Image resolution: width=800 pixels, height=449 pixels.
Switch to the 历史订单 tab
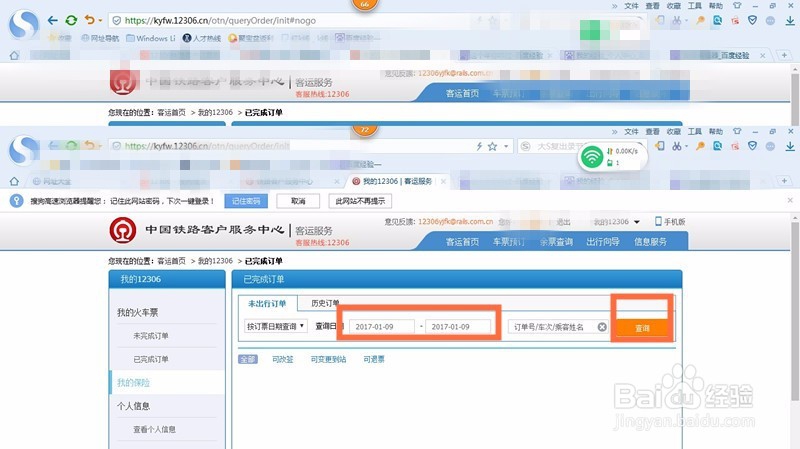[325, 303]
